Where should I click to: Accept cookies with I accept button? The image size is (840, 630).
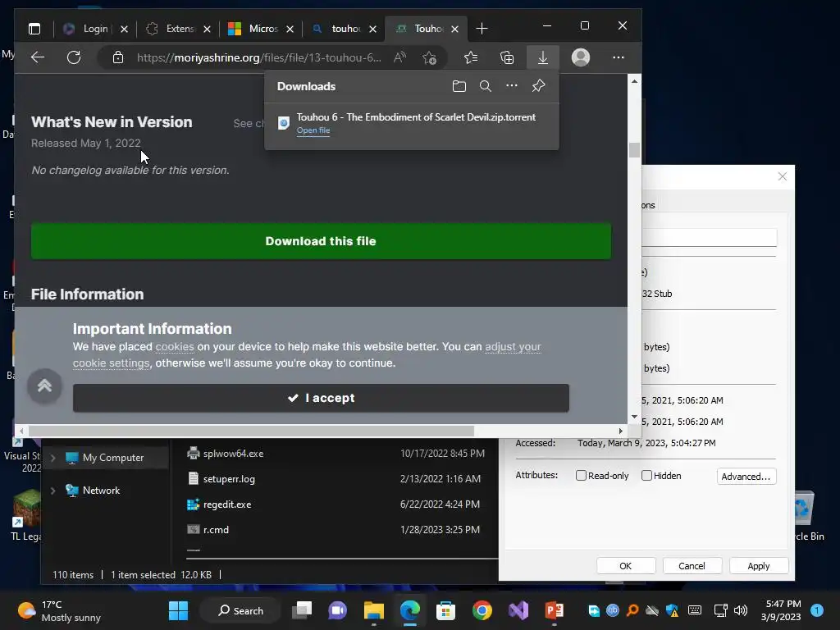tap(321, 398)
